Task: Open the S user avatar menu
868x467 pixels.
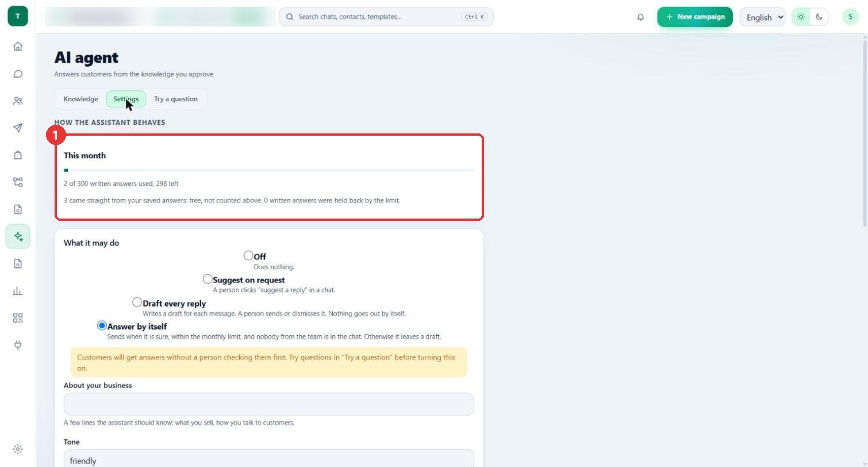Action: pyautogui.click(x=850, y=17)
